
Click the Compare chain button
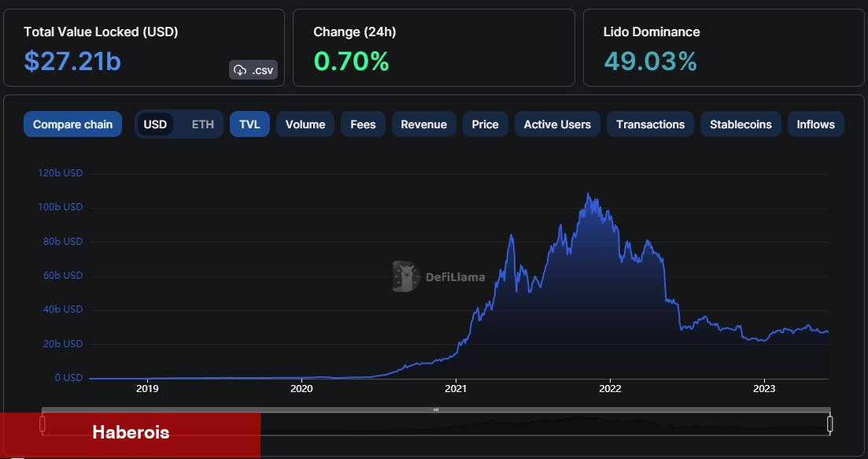pos(72,124)
